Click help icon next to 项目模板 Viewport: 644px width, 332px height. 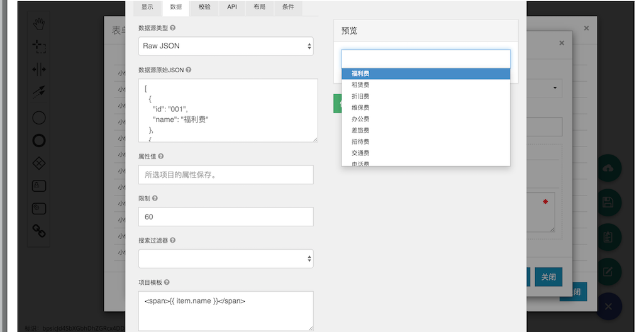pyautogui.click(x=167, y=282)
